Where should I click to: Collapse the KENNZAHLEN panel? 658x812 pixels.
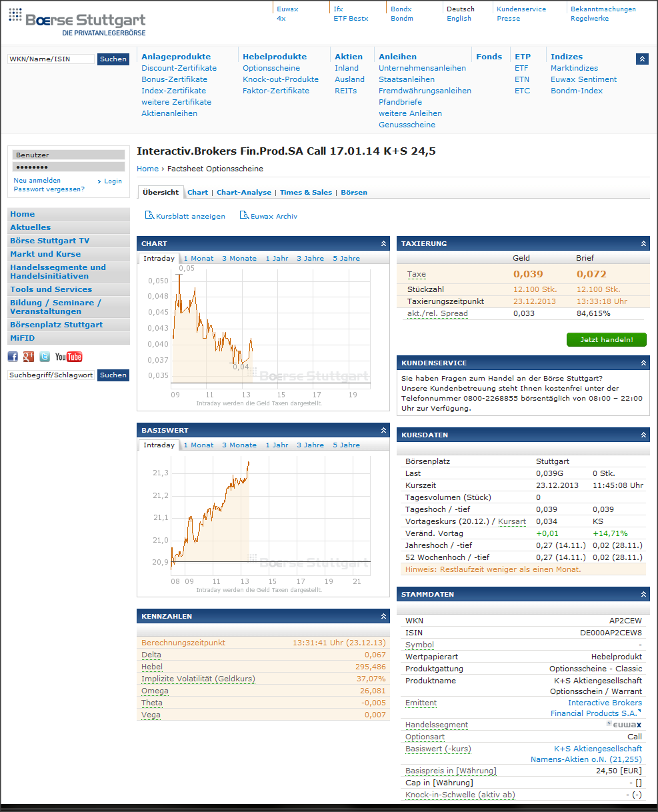(x=383, y=617)
